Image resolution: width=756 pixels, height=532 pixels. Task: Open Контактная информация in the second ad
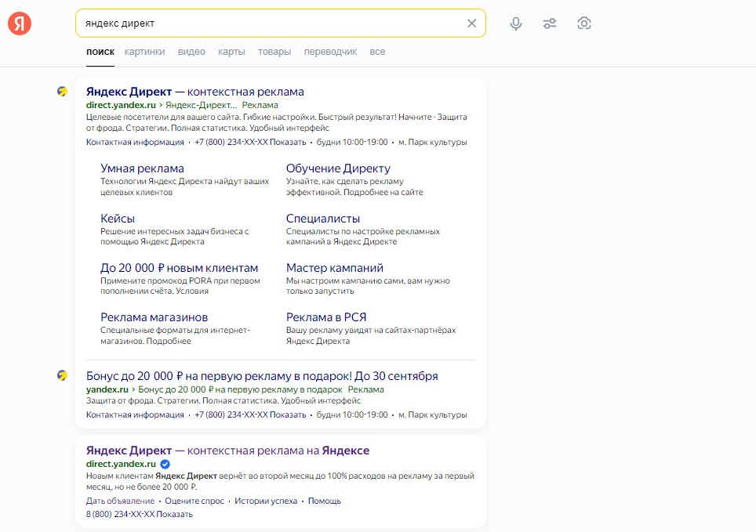click(x=135, y=415)
